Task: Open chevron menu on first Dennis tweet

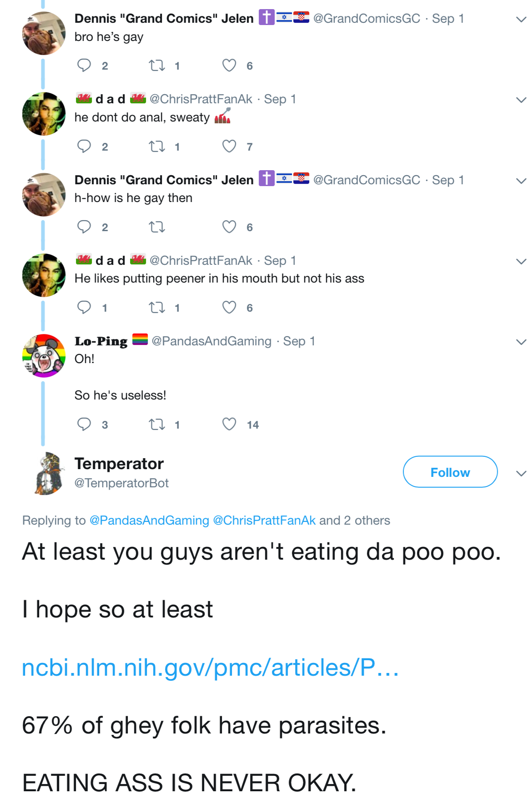Action: pos(521,20)
